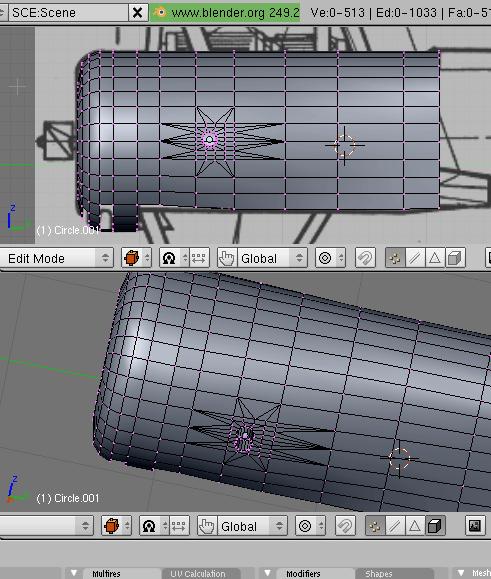The height and width of the screenshot is (579, 491).
Task: Click the Circle.001 object label in the lower viewport
Action: click(68, 498)
